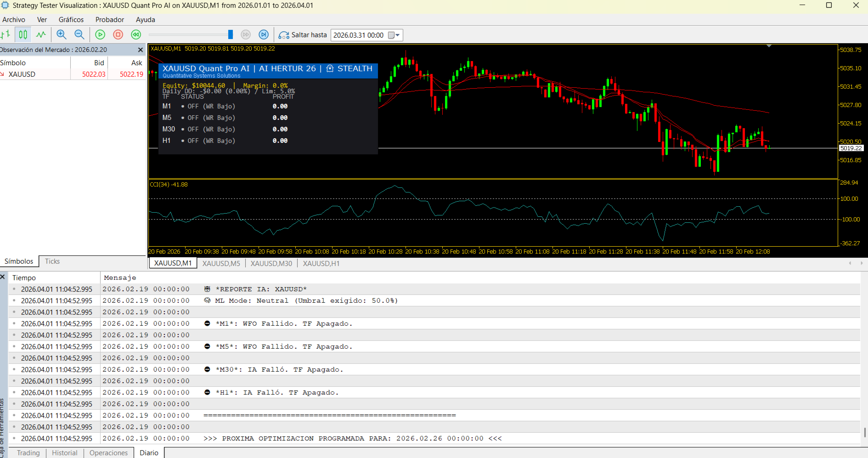868x458 pixels.
Task: Toggle line chart display mode
Action: (x=41, y=34)
